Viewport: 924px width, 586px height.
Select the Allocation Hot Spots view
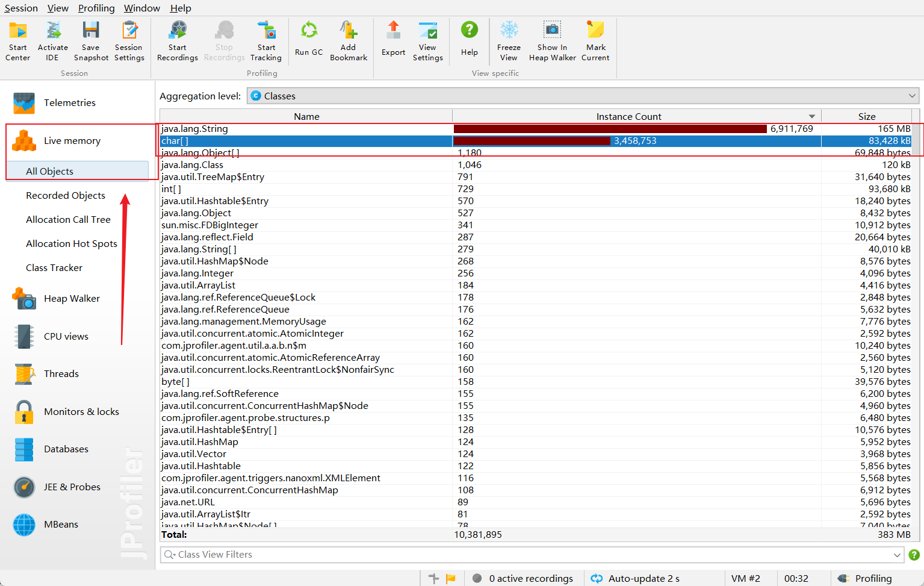point(72,244)
